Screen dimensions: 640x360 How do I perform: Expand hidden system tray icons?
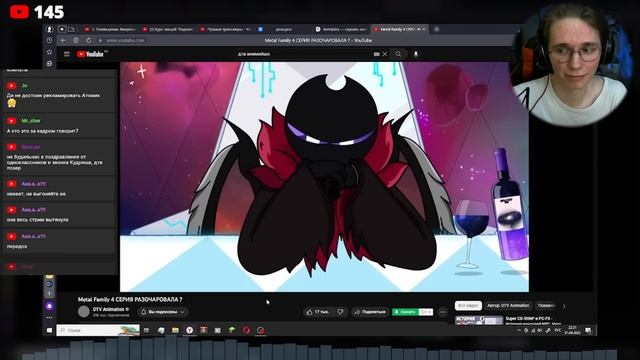[x=519, y=331]
